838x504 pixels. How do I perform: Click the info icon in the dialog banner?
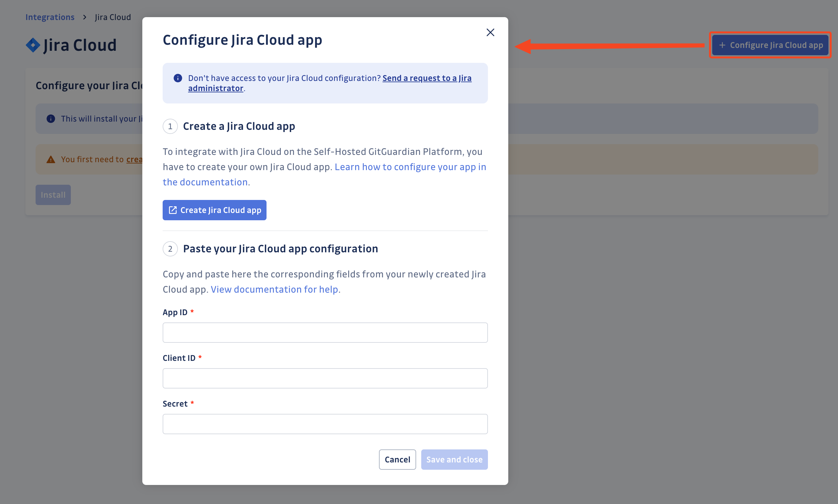(178, 78)
